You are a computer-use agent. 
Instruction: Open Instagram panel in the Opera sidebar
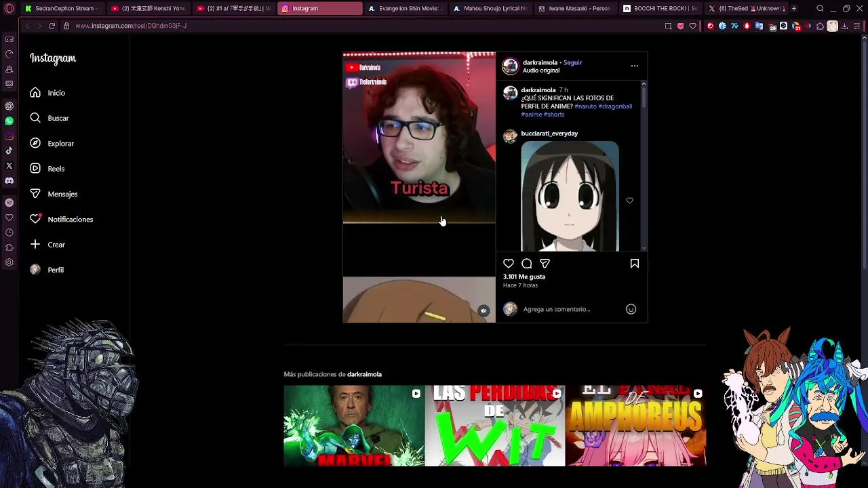coord(9,136)
